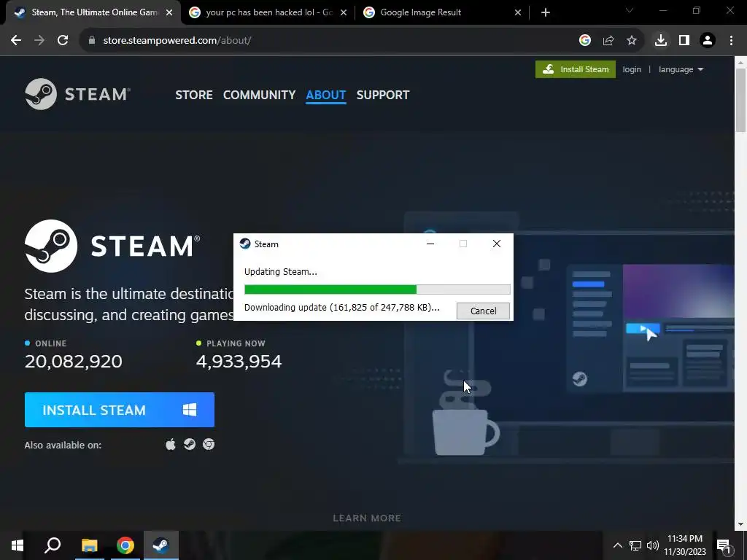Cancel the Steam update download

tap(483, 311)
